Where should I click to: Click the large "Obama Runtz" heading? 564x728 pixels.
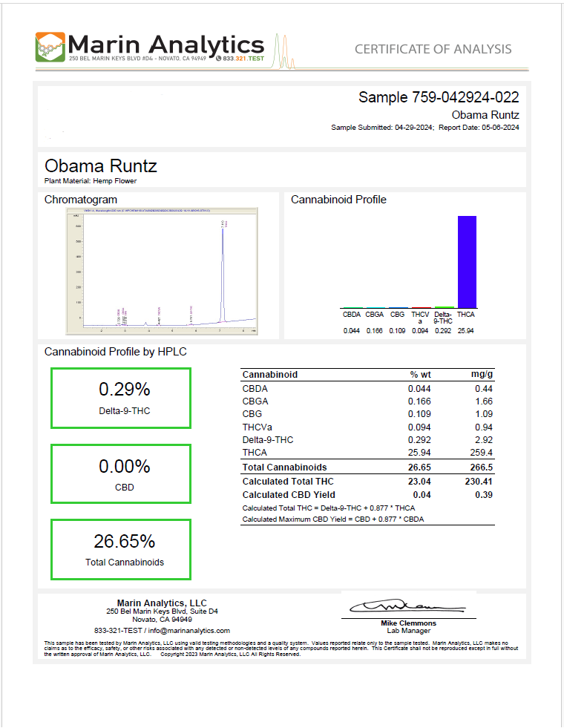click(101, 165)
